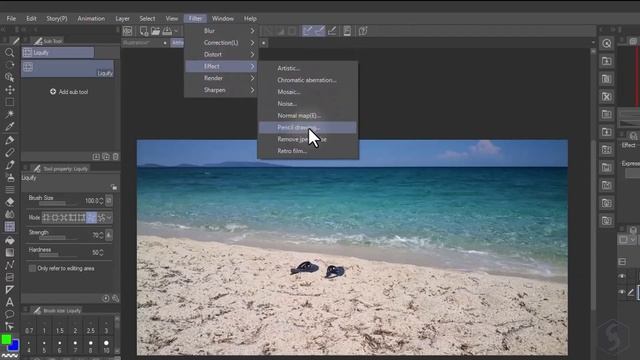Select the Move layer cross-arrows tool
The image size is (640, 360).
(9, 90)
